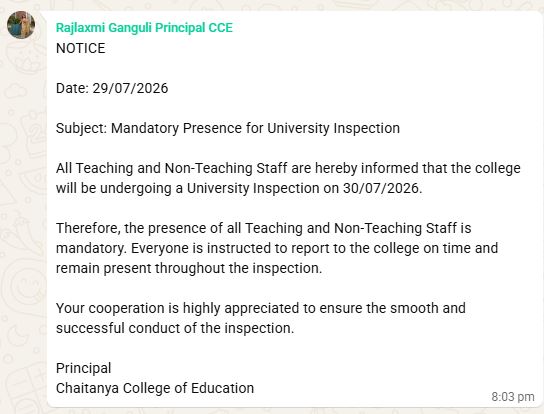Click line beginning will be undergoing
Viewport: 544px width, 414px height.
click(239, 188)
